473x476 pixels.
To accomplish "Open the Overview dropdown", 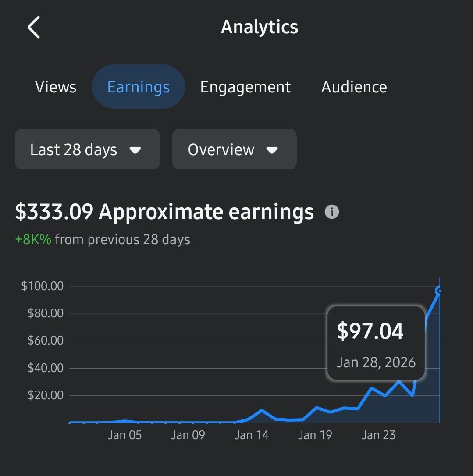I will pyautogui.click(x=235, y=149).
